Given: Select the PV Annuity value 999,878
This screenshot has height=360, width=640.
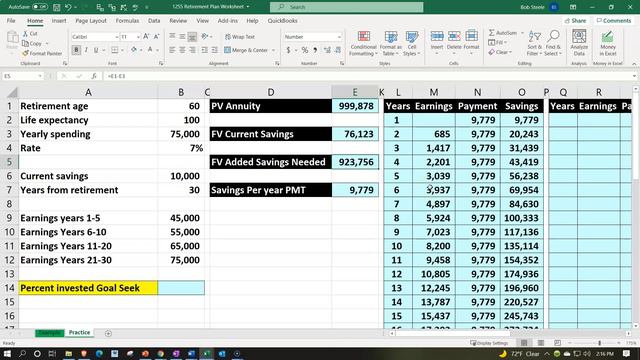Looking at the screenshot, I should click(x=355, y=106).
